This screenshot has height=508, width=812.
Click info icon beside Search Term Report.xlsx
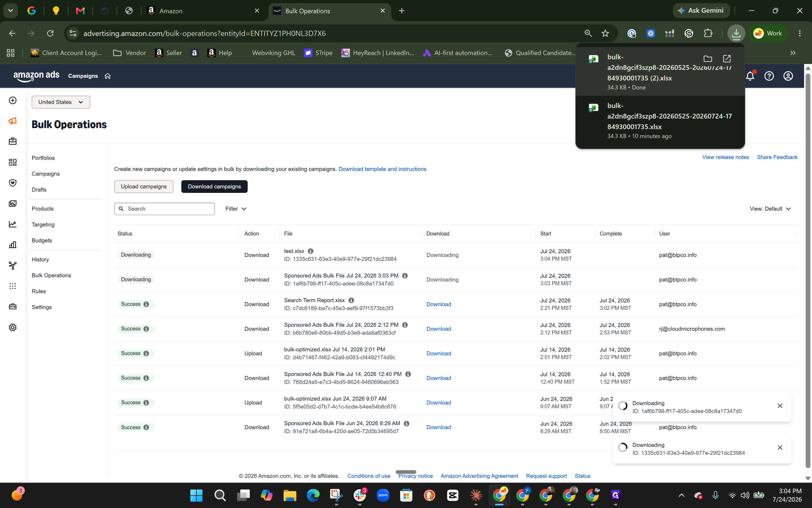(351, 300)
